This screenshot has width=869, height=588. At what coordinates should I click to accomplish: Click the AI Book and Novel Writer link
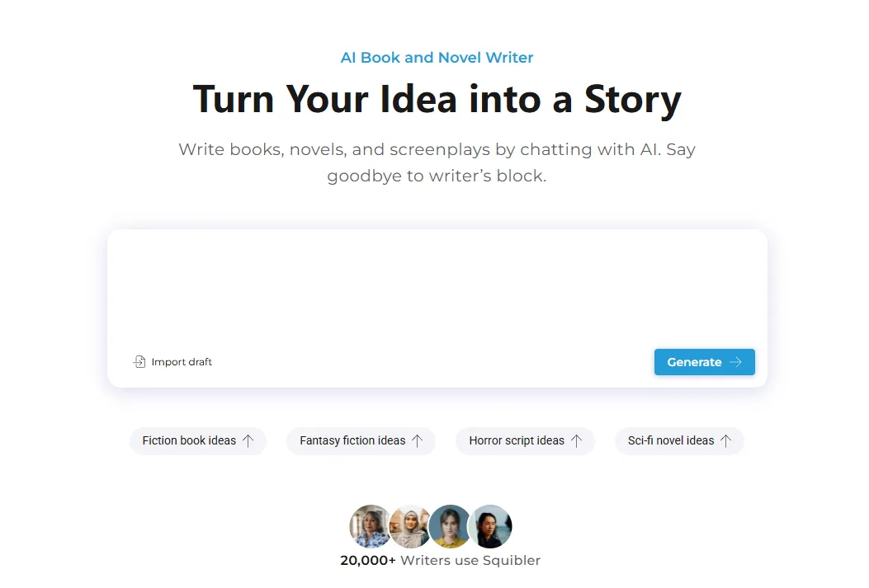point(437,58)
